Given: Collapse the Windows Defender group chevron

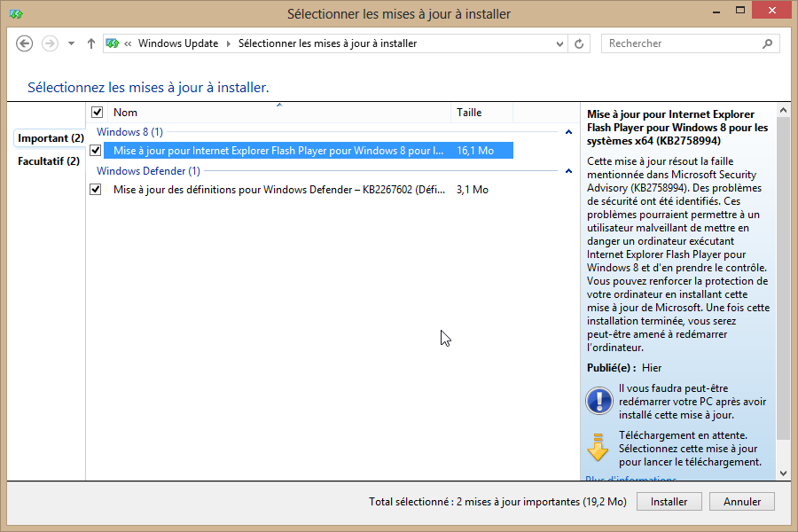Looking at the screenshot, I should point(568,171).
